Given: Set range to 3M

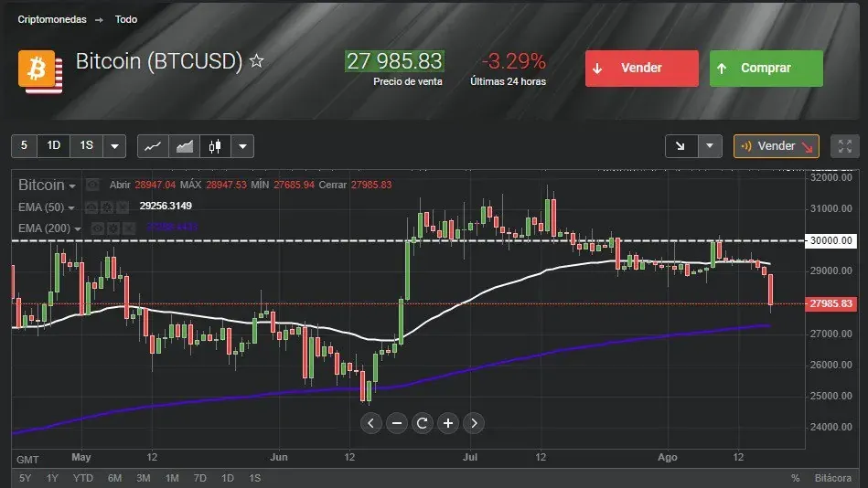Looking at the screenshot, I should (144, 478).
